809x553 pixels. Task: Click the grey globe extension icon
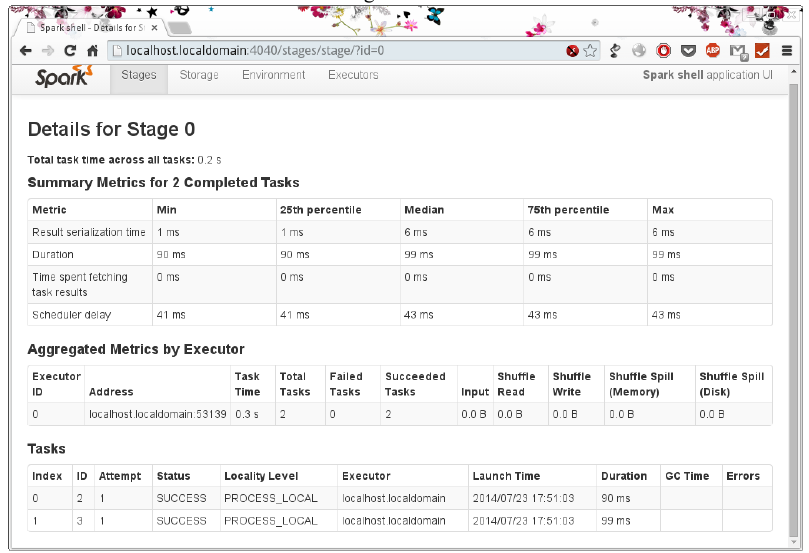(x=639, y=51)
